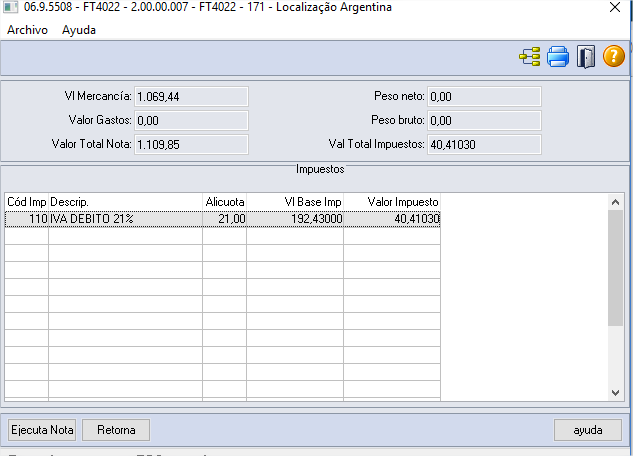Screen dimensions: 633x456
Task: Open the Ayuda menu
Action: click(x=79, y=30)
